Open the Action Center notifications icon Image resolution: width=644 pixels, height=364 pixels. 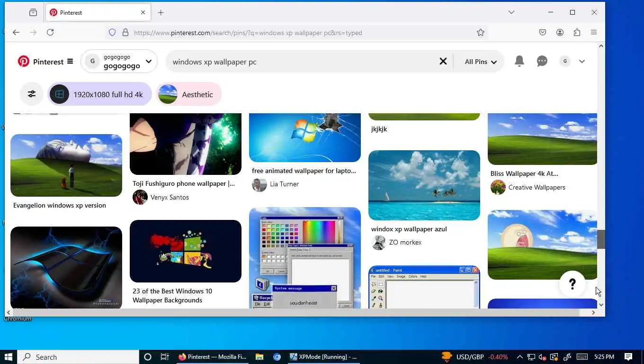(x=628, y=357)
